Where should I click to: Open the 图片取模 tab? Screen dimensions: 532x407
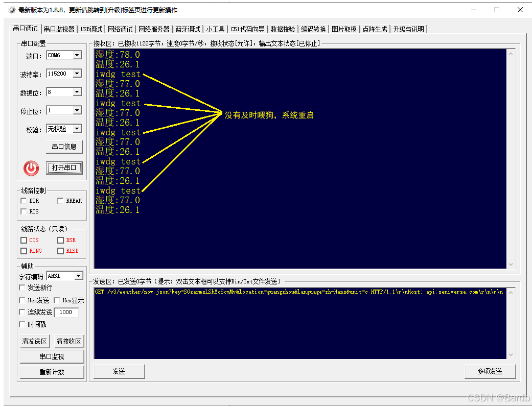(344, 29)
